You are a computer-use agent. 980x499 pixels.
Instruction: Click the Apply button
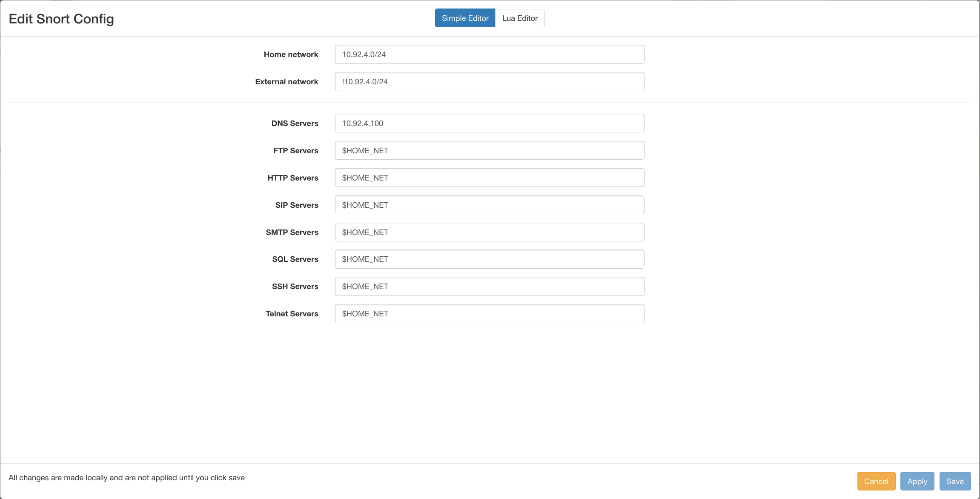[x=917, y=482]
